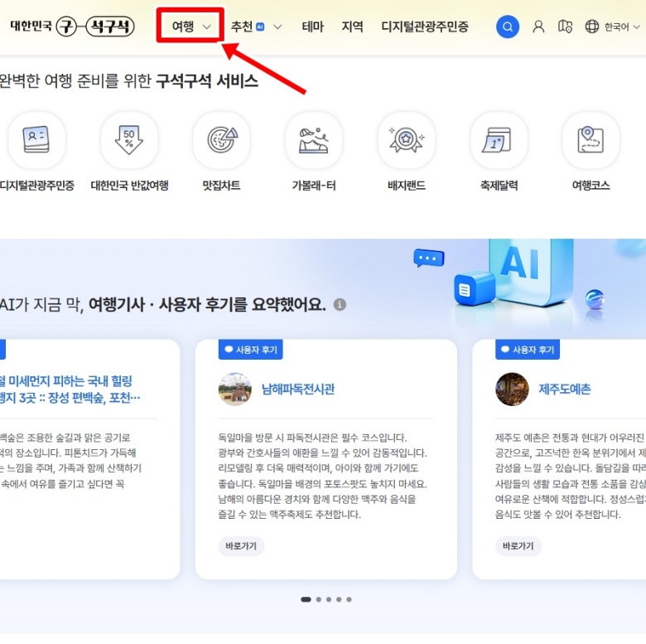Image resolution: width=646 pixels, height=644 pixels.
Task: Expand the 추천 AI menu chevron
Action: pos(277,27)
